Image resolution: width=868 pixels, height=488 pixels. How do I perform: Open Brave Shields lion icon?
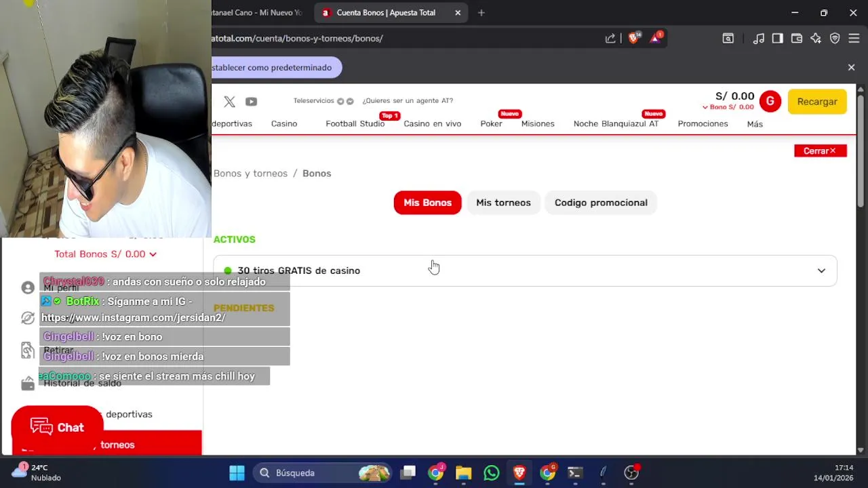coord(633,38)
